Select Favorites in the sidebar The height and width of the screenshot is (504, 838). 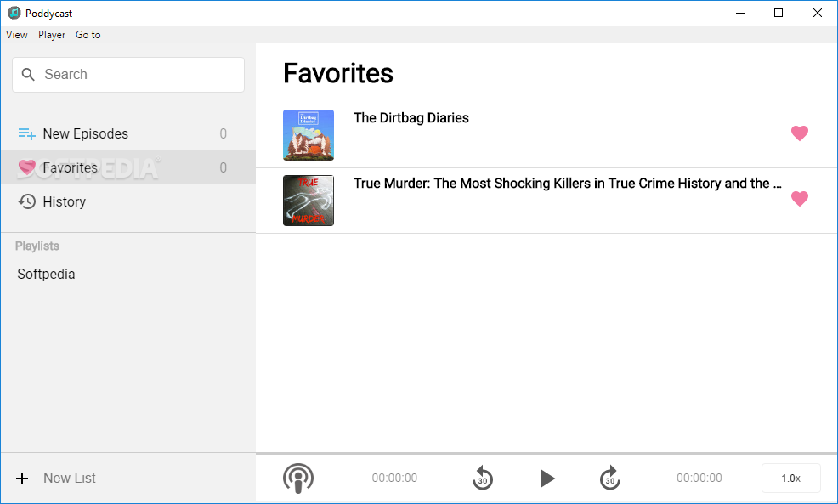pos(128,167)
